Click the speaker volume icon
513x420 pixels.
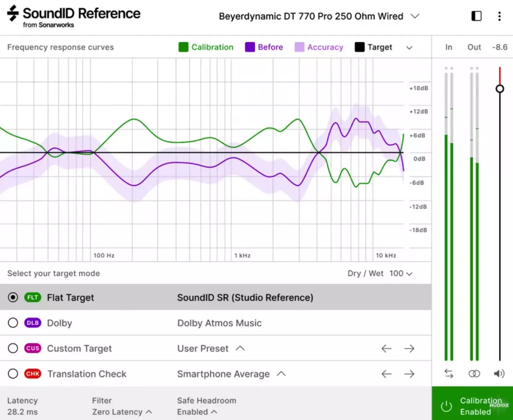coord(499,374)
